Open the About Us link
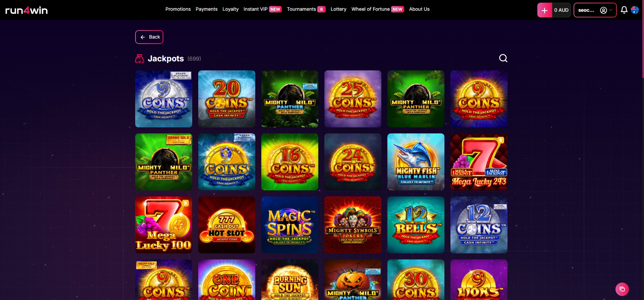This screenshot has height=300, width=644. (x=419, y=9)
